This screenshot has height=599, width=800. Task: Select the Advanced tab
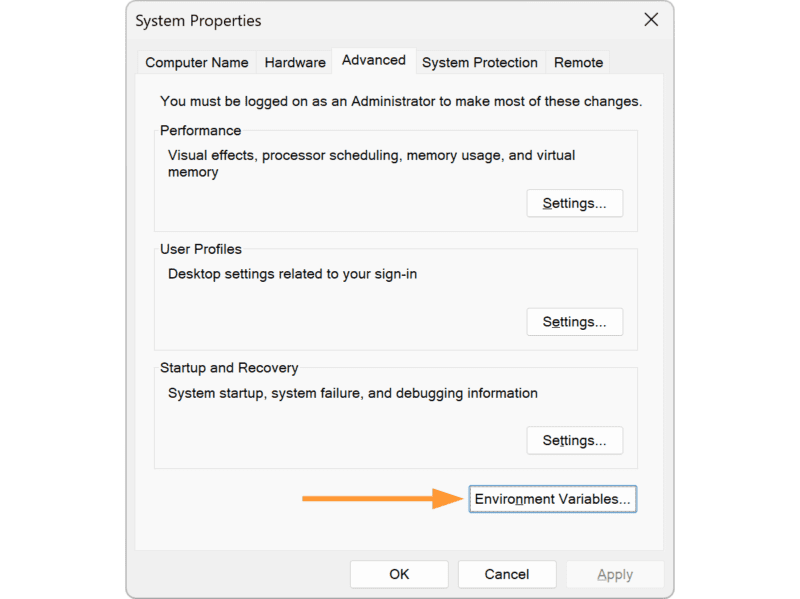pyautogui.click(x=374, y=60)
